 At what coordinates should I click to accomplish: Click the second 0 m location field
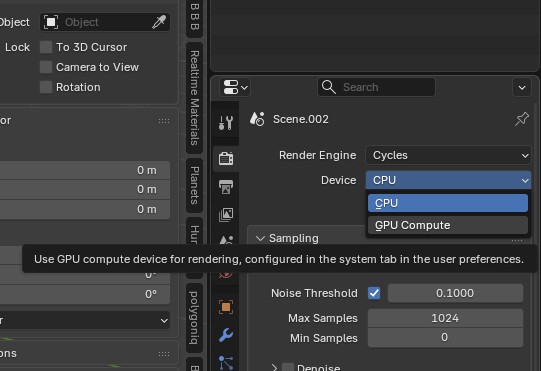pos(85,189)
